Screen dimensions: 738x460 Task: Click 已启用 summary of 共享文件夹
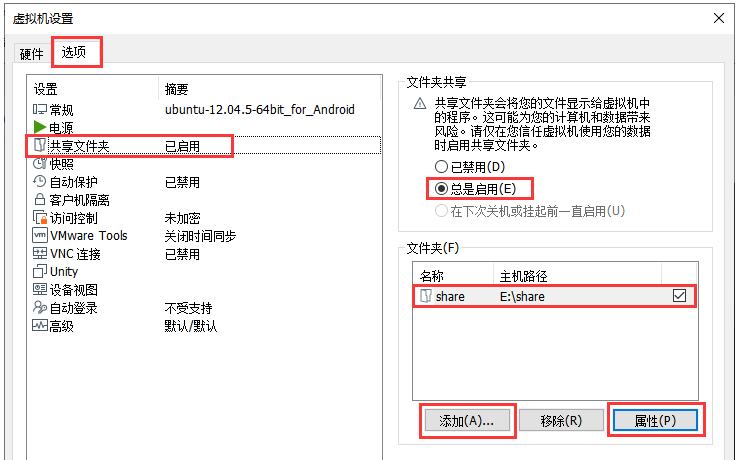coord(182,146)
